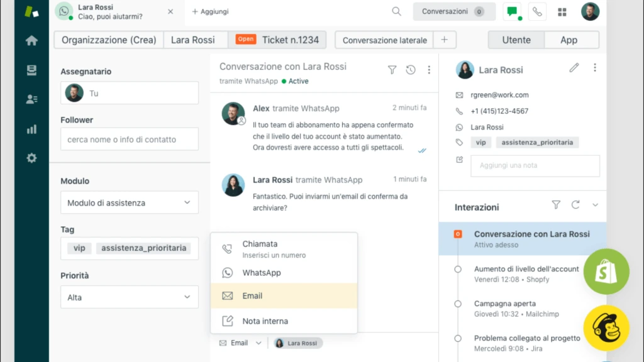Screen dimensions: 644x362
Task: Switch to the App tab
Action: (570, 40)
